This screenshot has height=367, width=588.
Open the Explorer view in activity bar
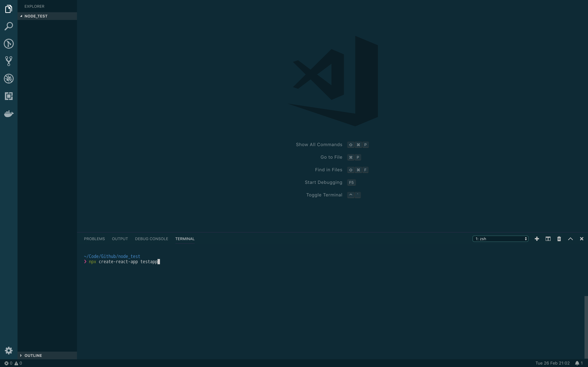click(9, 9)
